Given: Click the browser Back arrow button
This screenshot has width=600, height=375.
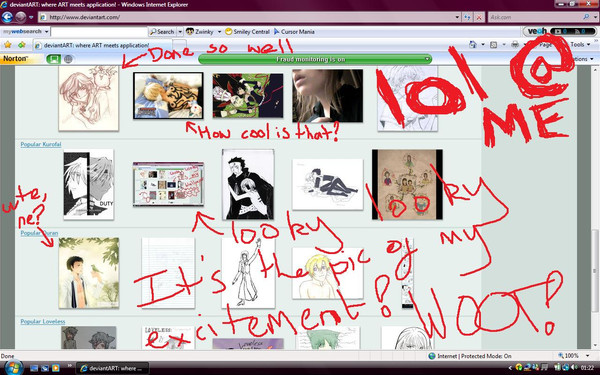Looking at the screenshot, I should pyautogui.click(x=7, y=17).
